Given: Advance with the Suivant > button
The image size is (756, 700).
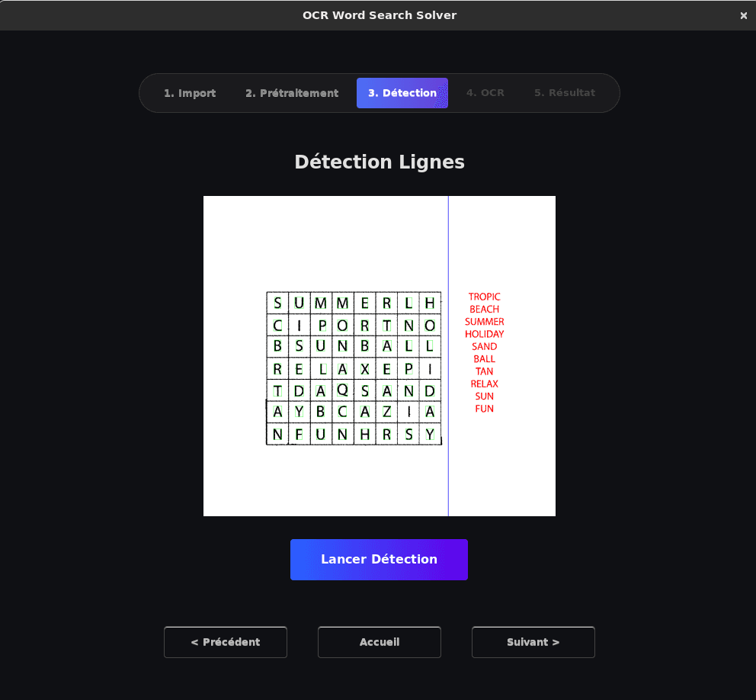Looking at the screenshot, I should 533,642.
